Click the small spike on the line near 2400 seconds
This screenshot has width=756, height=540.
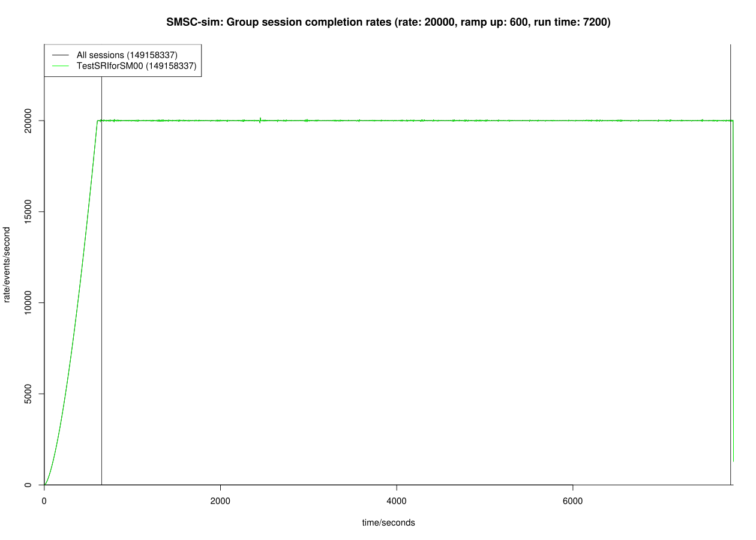(261, 119)
